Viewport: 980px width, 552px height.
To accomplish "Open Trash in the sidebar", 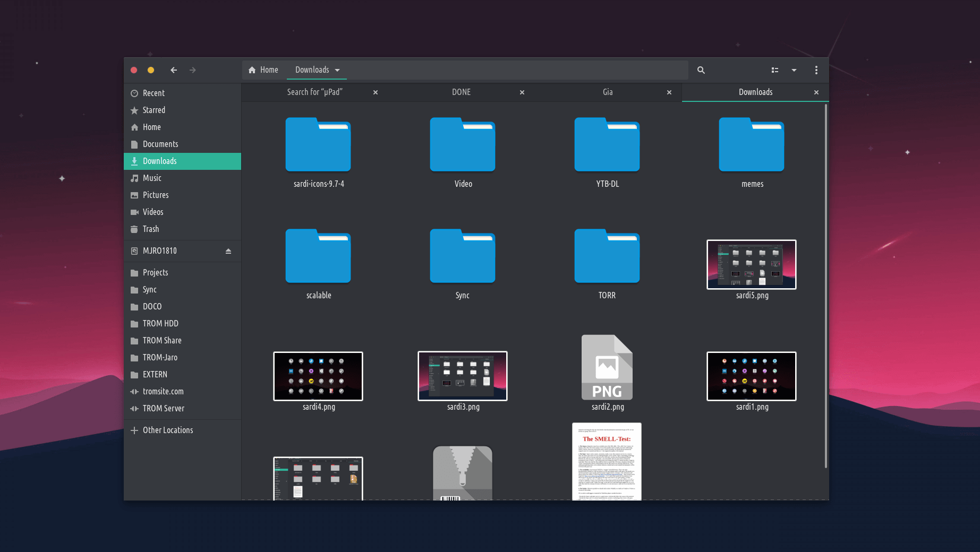I will [x=151, y=229].
